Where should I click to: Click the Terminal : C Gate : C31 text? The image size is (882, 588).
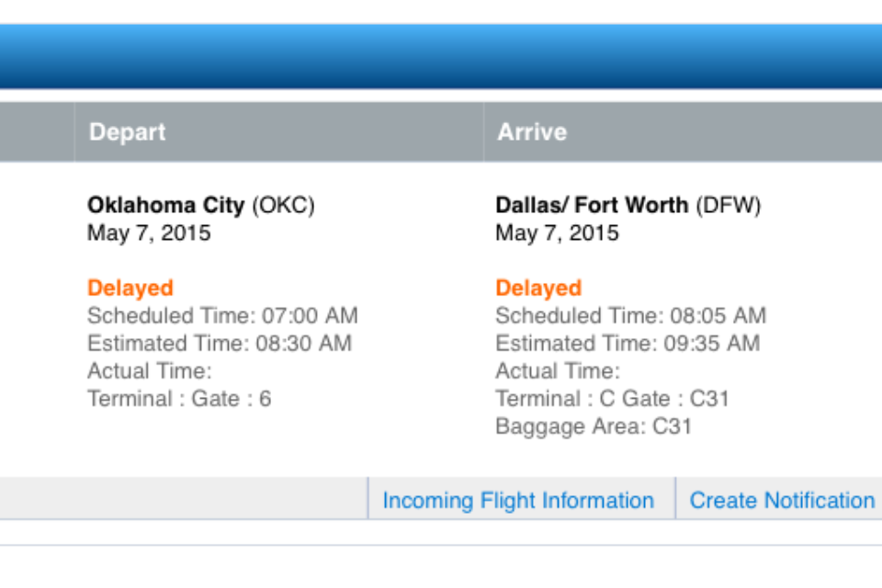[612, 399]
